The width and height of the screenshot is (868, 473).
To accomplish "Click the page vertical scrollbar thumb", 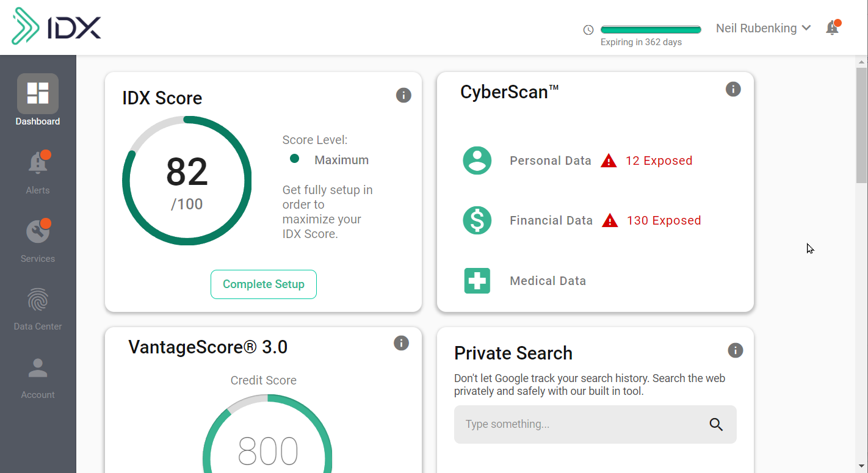I will (861, 125).
